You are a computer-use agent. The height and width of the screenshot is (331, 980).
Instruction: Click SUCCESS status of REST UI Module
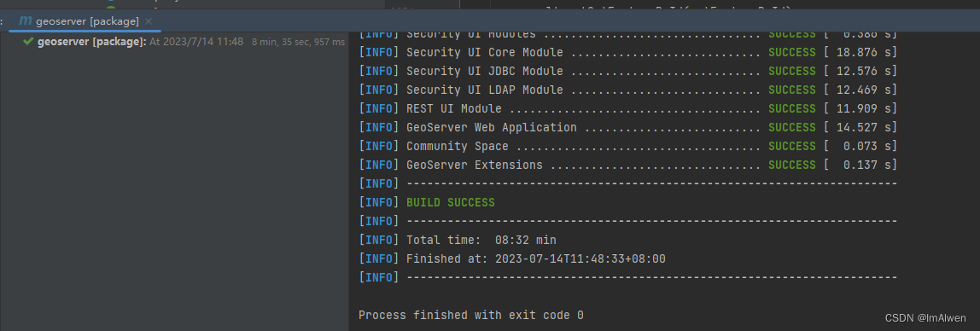(792, 108)
